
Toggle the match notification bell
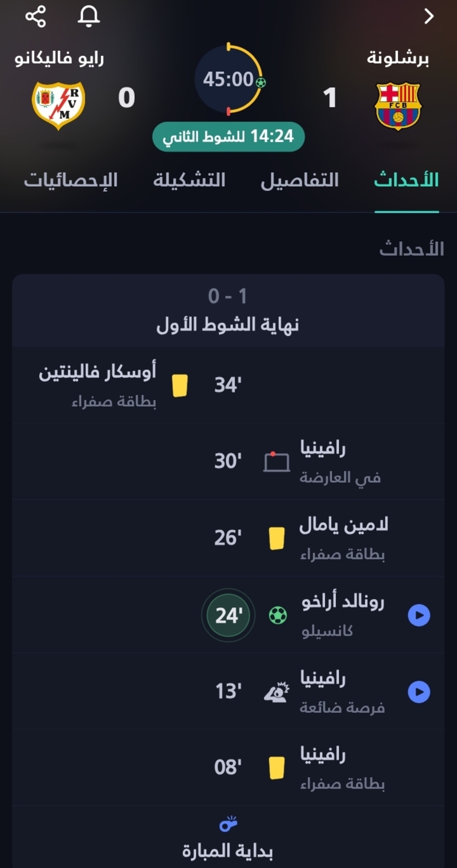tap(89, 17)
